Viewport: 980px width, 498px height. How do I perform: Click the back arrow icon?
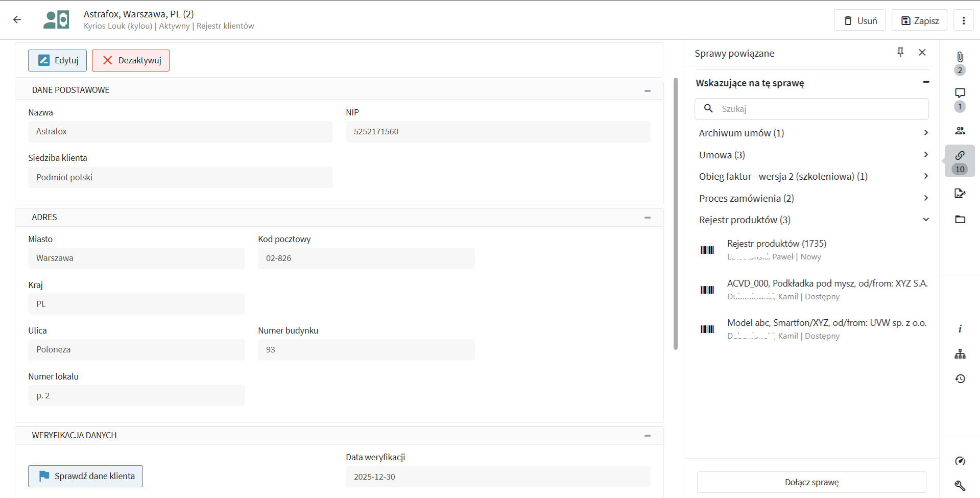(x=17, y=20)
